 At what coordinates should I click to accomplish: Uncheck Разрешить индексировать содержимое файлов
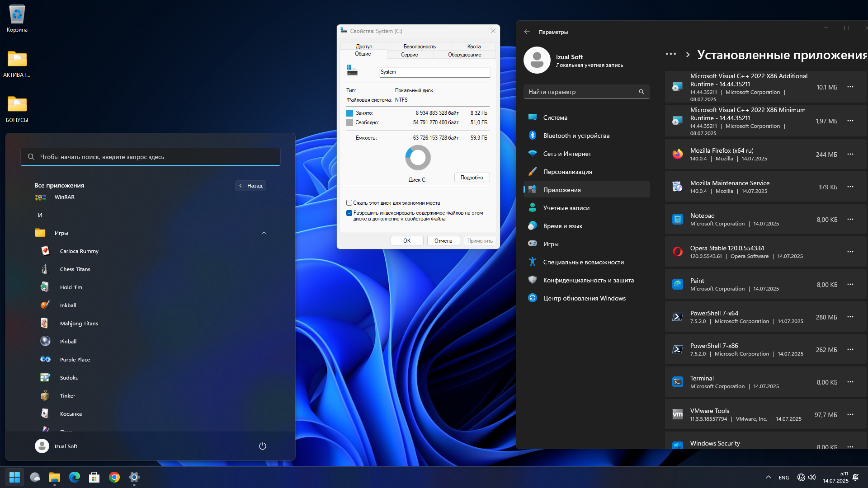(349, 213)
